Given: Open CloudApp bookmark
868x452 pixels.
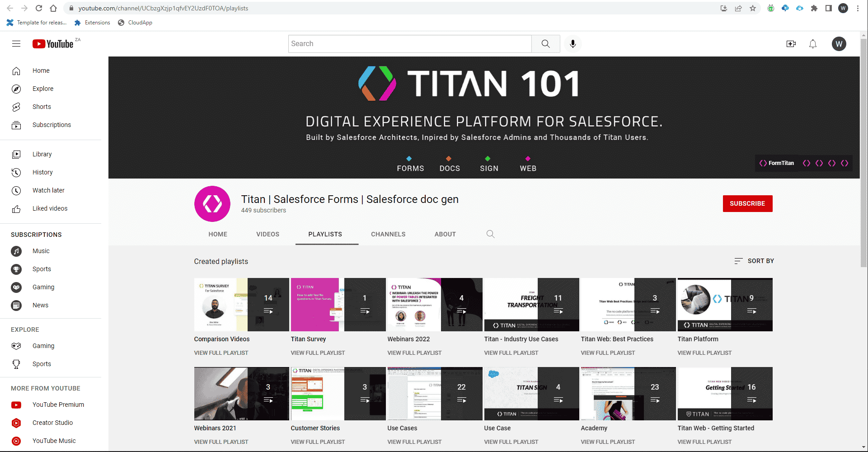Looking at the screenshot, I should [135, 23].
